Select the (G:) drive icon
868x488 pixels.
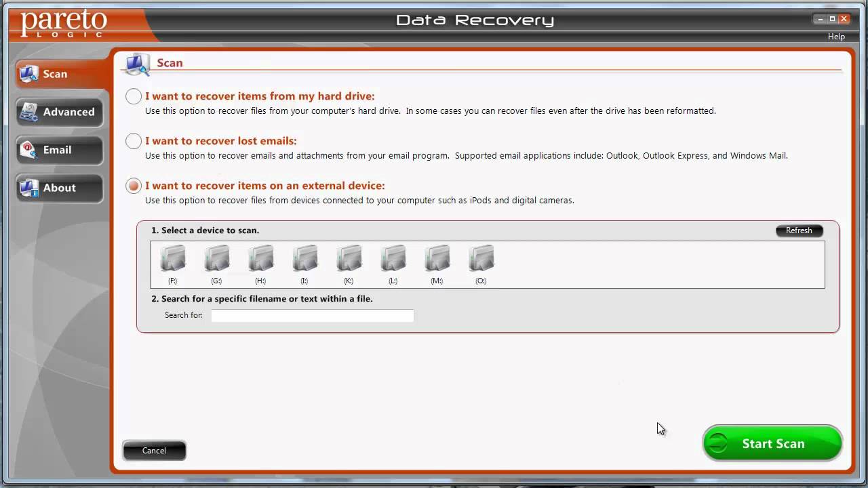tap(216, 264)
